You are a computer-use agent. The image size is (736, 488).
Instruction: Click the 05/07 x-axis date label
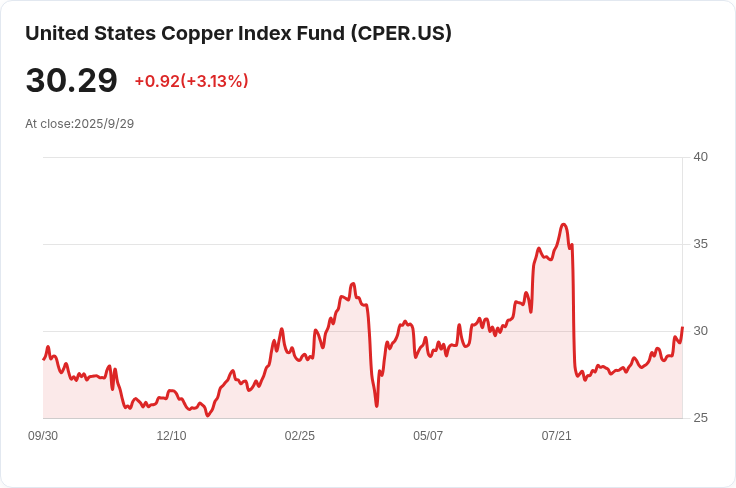(x=428, y=436)
